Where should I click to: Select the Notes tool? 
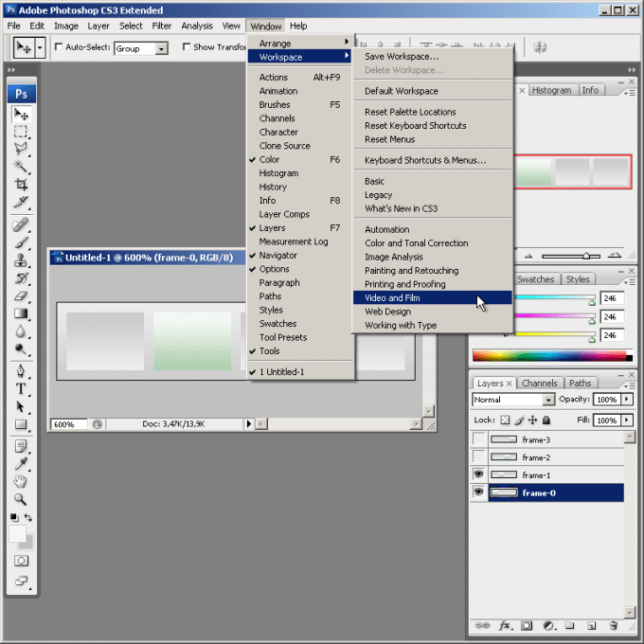(x=21, y=446)
